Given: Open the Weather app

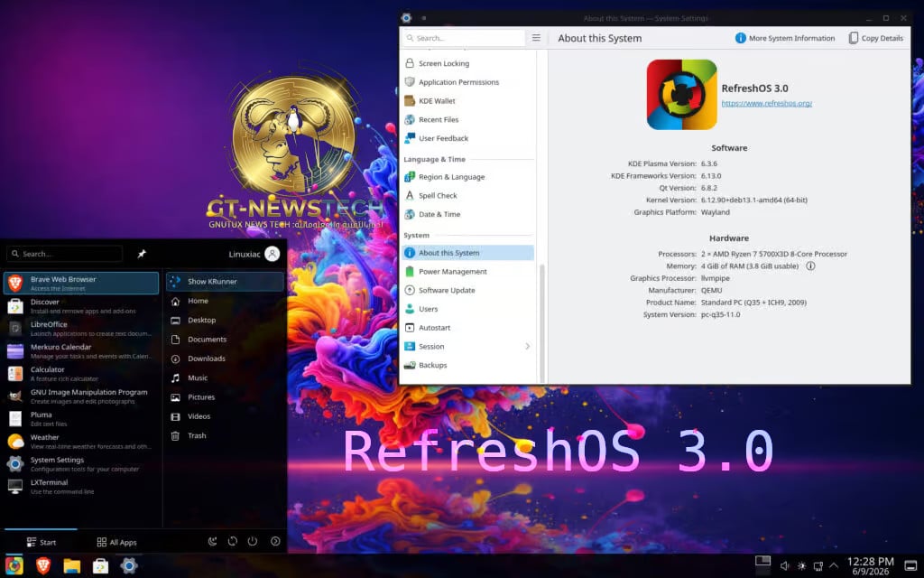Looking at the screenshot, I should tap(81, 441).
